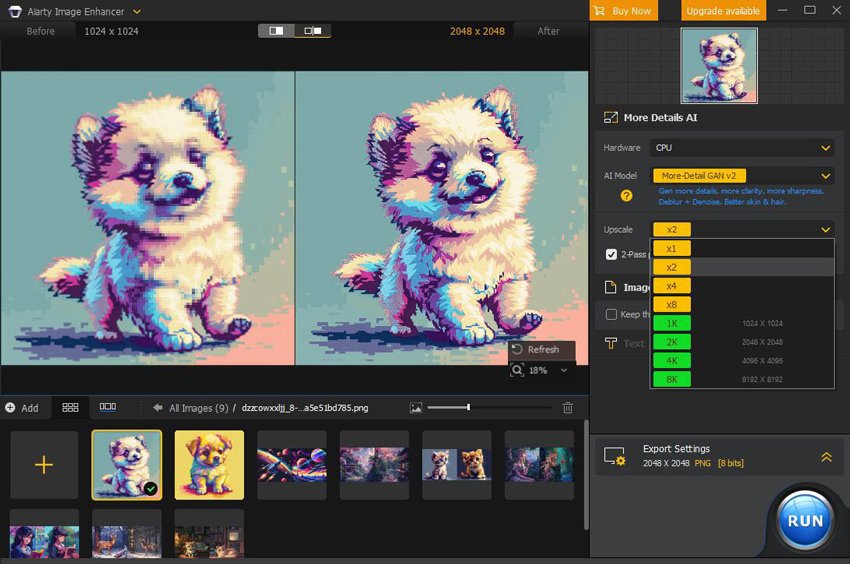The height and width of the screenshot is (564, 850).
Task: Click the trash delete icon
Action: (x=568, y=408)
